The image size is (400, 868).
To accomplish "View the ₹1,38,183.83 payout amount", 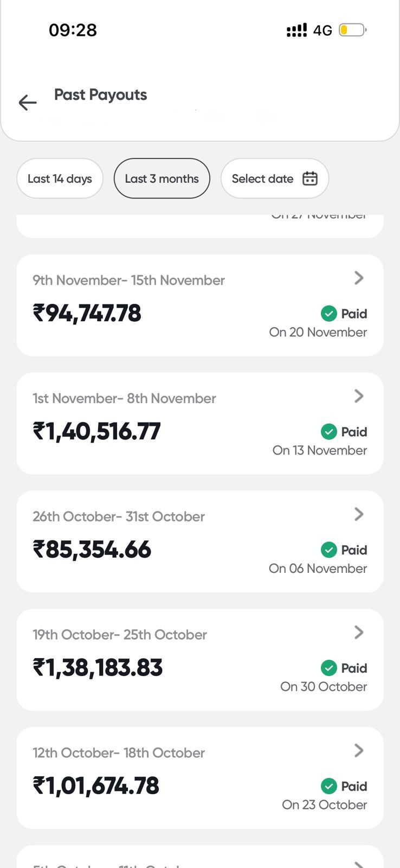I will tap(98, 668).
